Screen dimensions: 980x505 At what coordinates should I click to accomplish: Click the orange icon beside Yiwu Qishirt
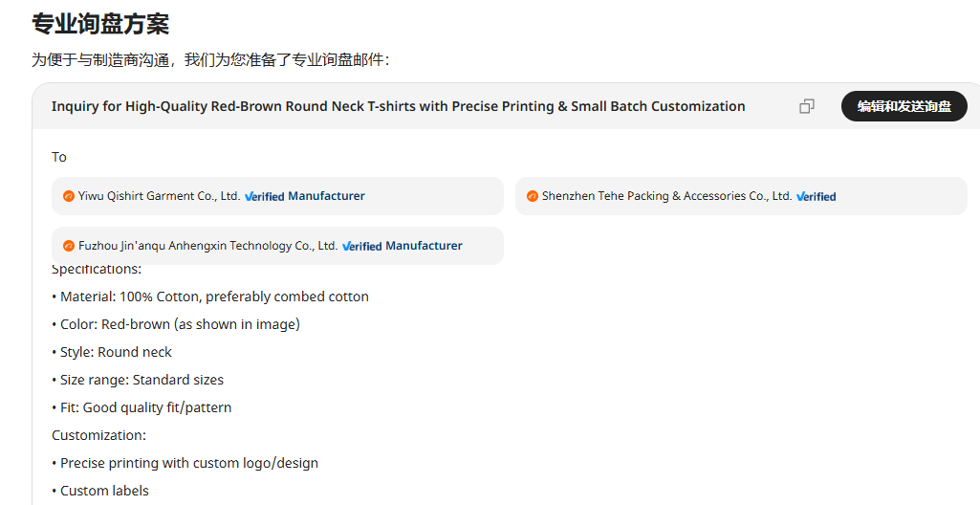69,196
